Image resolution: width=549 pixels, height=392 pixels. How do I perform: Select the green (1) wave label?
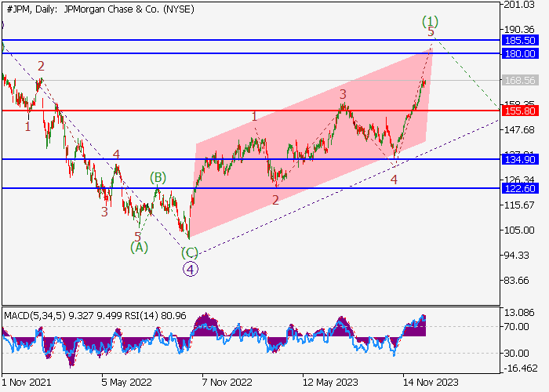430,21
